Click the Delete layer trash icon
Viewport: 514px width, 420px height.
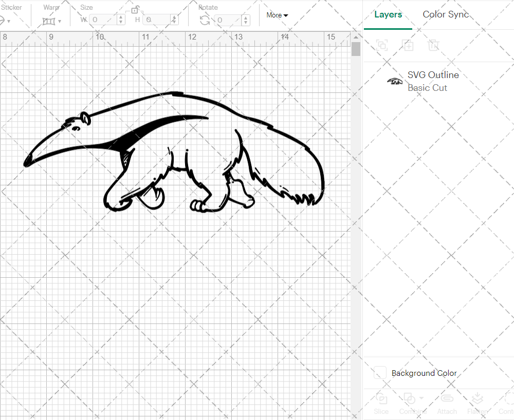[434, 46]
